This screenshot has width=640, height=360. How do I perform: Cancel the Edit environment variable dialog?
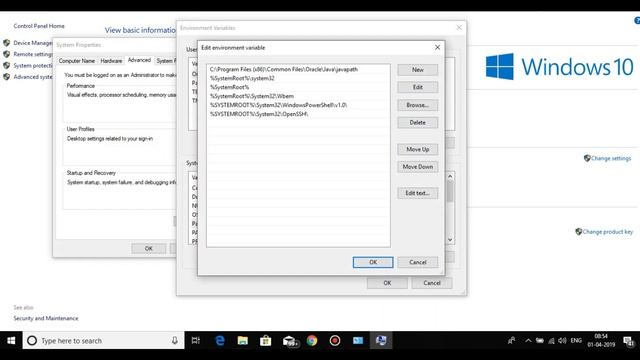point(418,262)
